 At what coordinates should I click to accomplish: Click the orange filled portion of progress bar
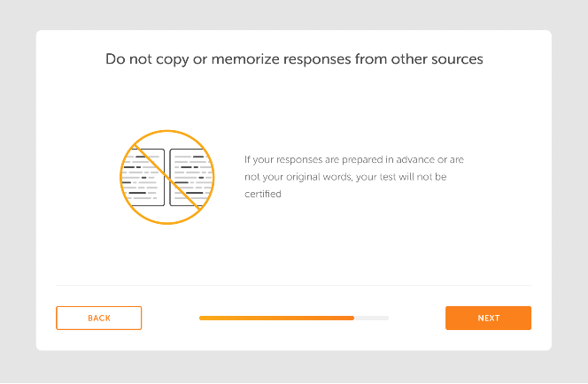(x=276, y=318)
